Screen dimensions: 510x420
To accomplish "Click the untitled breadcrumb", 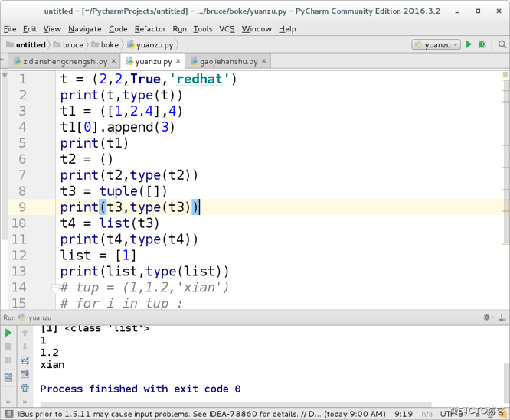I will coord(26,44).
